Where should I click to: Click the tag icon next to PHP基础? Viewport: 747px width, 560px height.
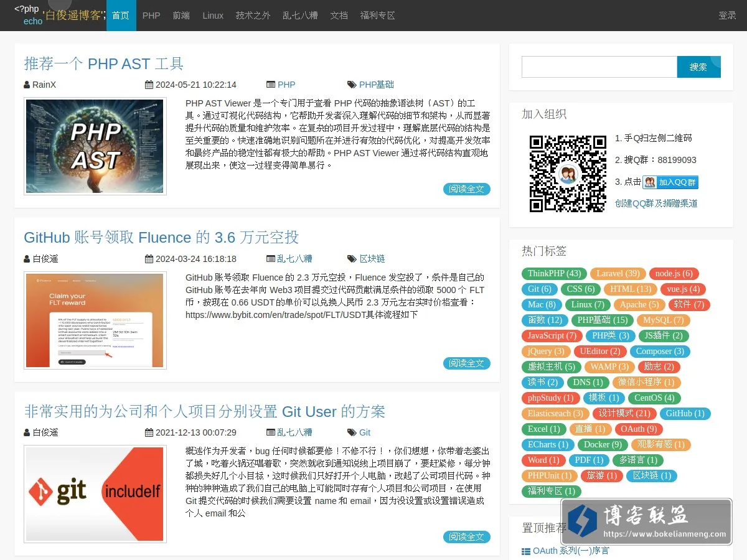352,85
